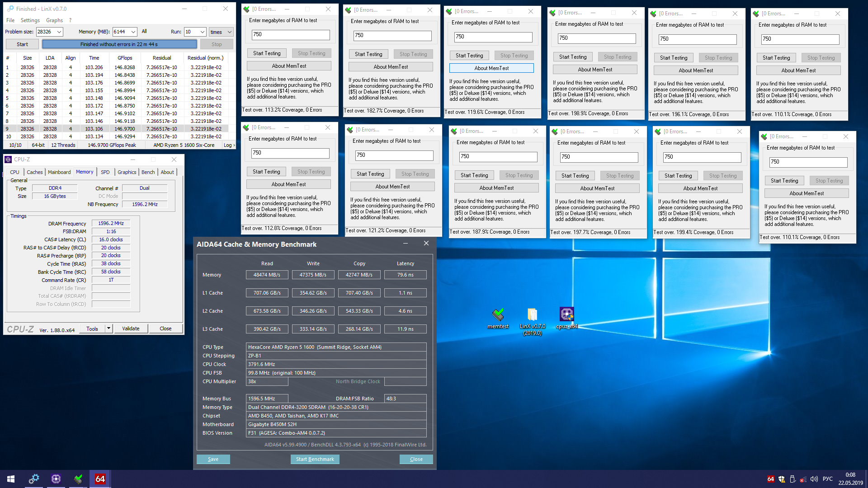Click the Validate button in CPU-Z
The width and height of the screenshot is (868, 488).
pyautogui.click(x=131, y=328)
